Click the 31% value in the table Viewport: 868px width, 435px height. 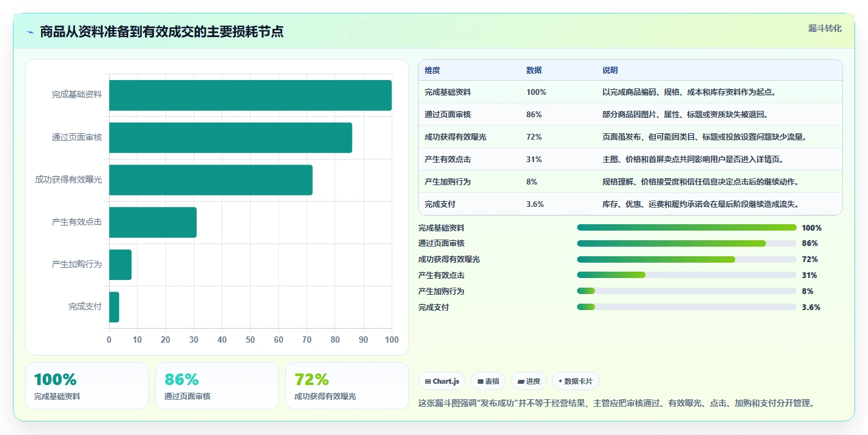click(534, 159)
